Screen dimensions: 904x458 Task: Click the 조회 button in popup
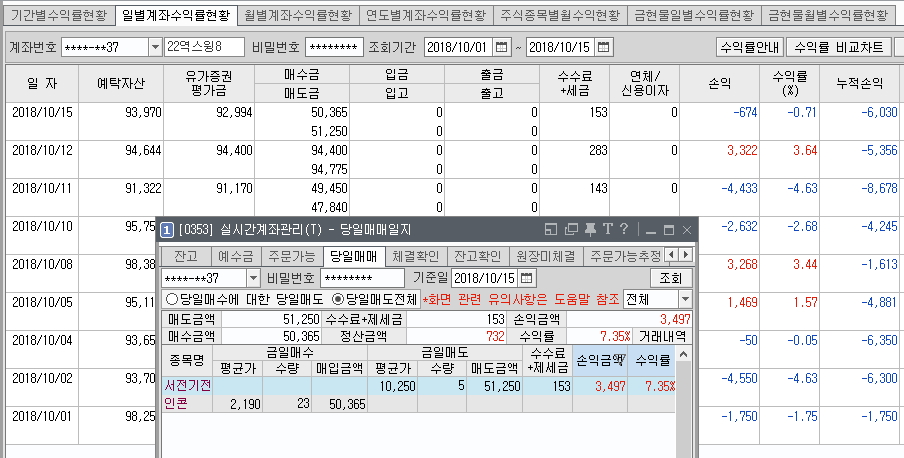pos(671,278)
